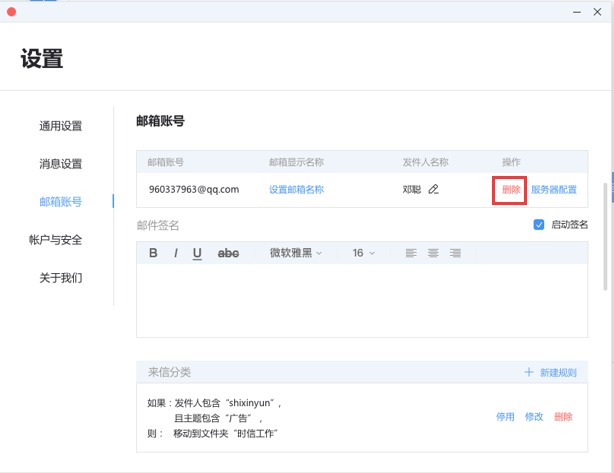Minimize the settings window
This screenshot has width=614, height=473.
(577, 12)
